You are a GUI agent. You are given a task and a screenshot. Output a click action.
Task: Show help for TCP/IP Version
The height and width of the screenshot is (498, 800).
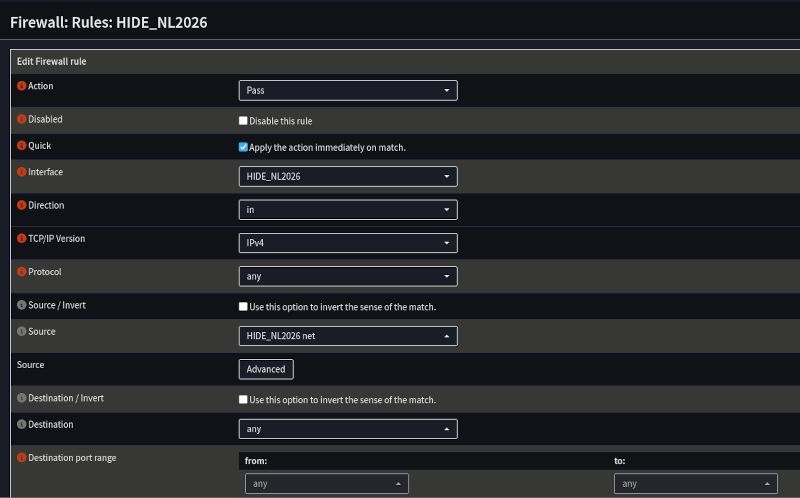[x=22, y=238]
